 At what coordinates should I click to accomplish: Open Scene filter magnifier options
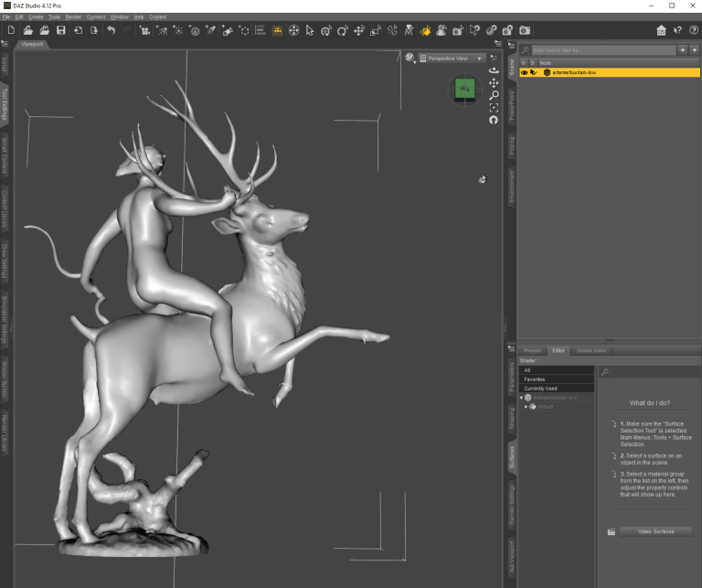click(x=526, y=50)
